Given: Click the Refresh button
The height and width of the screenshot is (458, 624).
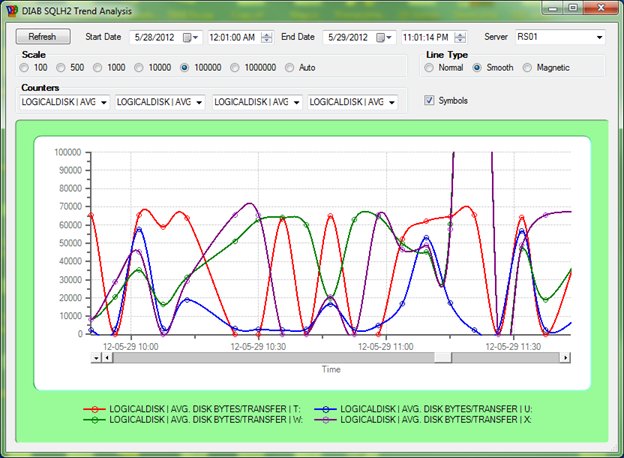Looking at the screenshot, I should (x=43, y=37).
